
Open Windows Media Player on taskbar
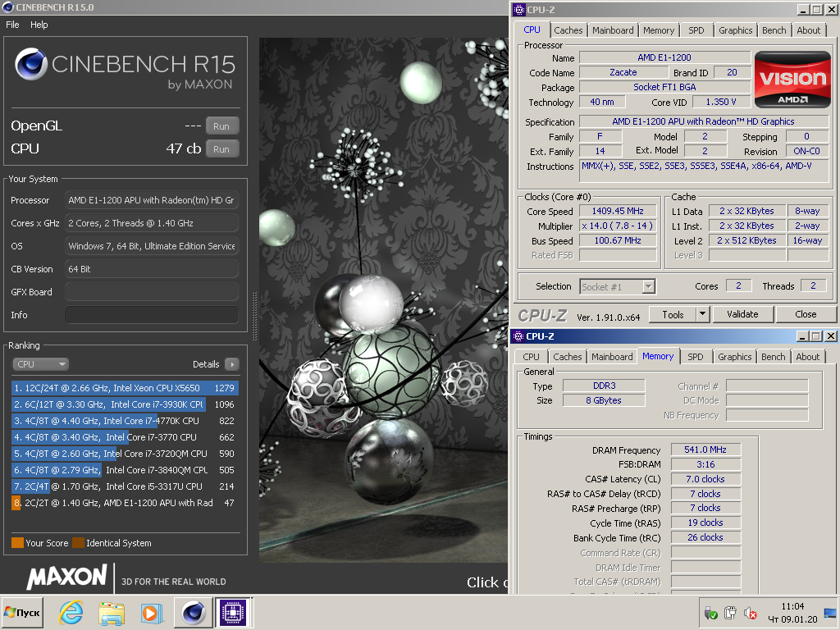pyautogui.click(x=152, y=612)
